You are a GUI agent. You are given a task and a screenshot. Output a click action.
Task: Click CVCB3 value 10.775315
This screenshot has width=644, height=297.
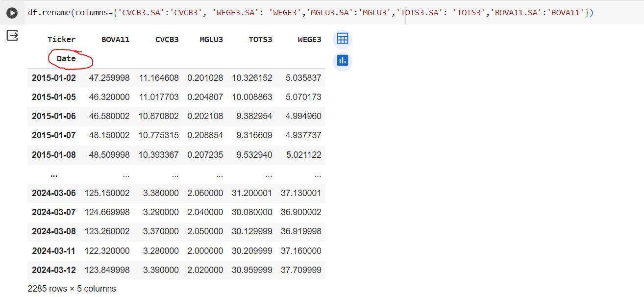click(x=159, y=135)
